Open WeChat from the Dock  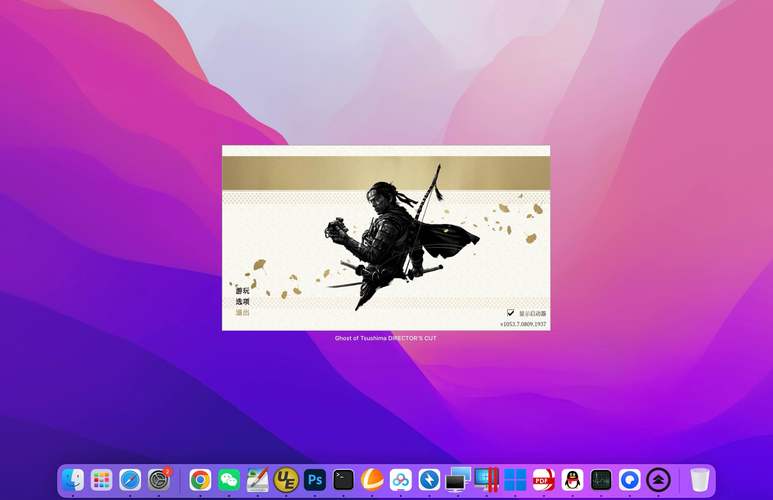pyautogui.click(x=229, y=479)
